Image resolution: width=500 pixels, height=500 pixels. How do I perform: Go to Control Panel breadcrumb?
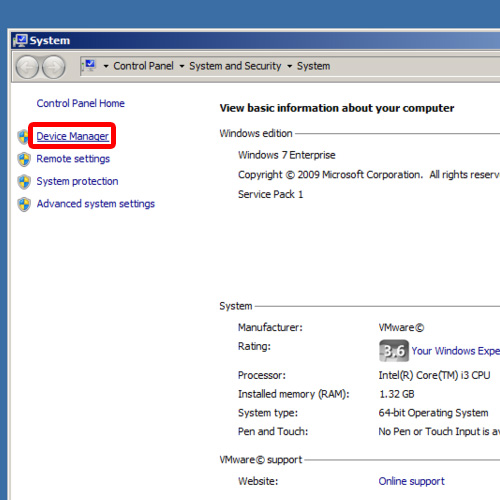coord(143,66)
